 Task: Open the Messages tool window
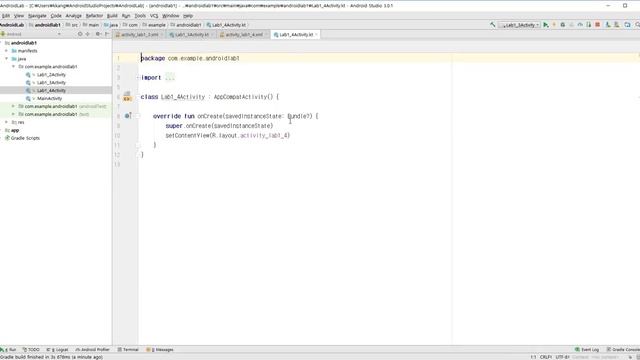coord(160,350)
